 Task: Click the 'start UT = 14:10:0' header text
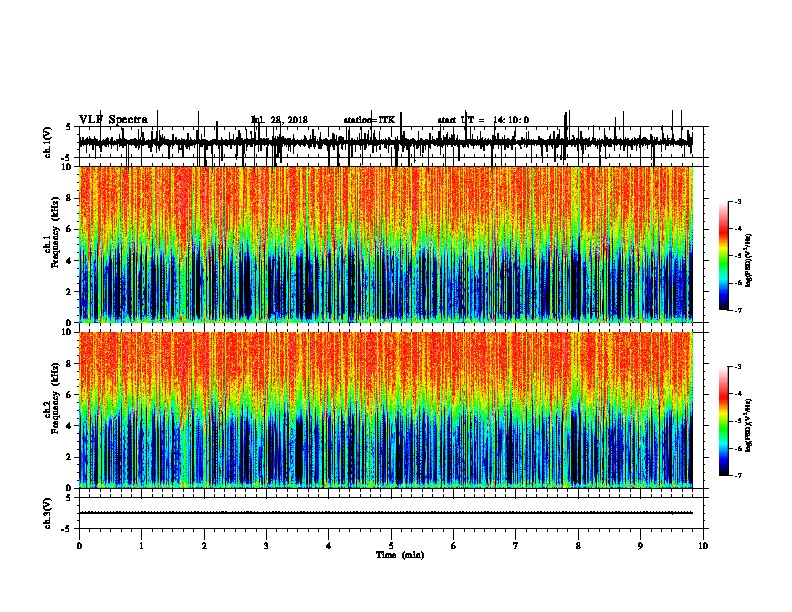[483, 120]
